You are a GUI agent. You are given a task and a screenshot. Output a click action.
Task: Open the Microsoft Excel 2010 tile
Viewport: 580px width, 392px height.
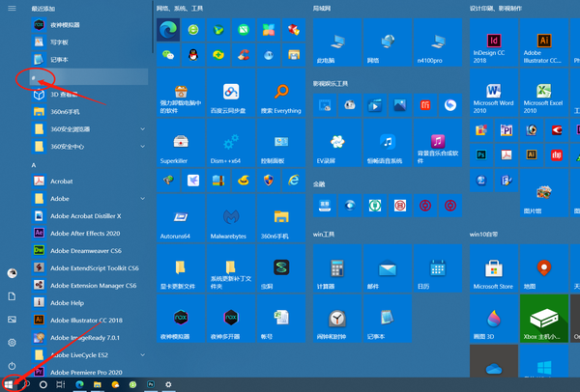[544, 92]
